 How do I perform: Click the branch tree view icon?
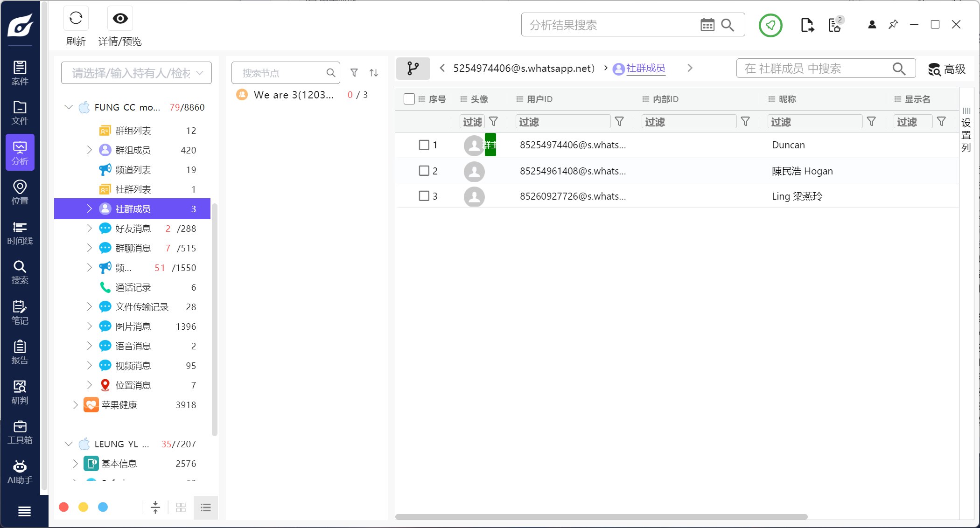pyautogui.click(x=413, y=69)
